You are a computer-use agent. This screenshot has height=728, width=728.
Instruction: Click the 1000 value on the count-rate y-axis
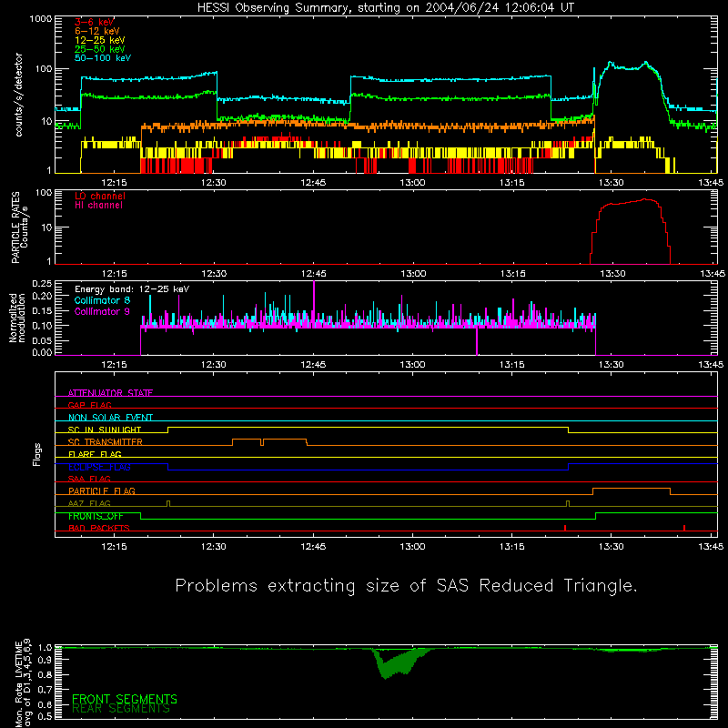click(x=40, y=18)
